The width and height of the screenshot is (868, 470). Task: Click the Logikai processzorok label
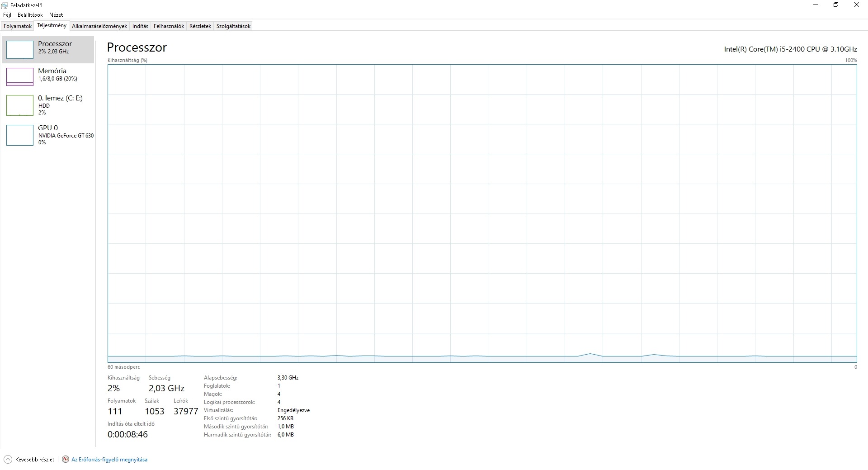tap(229, 402)
